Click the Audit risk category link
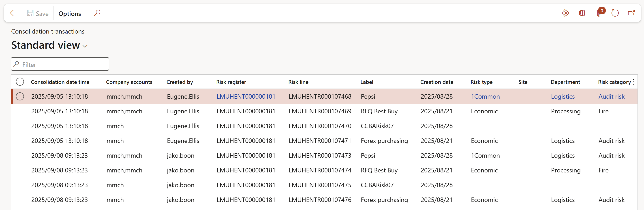 (611, 96)
